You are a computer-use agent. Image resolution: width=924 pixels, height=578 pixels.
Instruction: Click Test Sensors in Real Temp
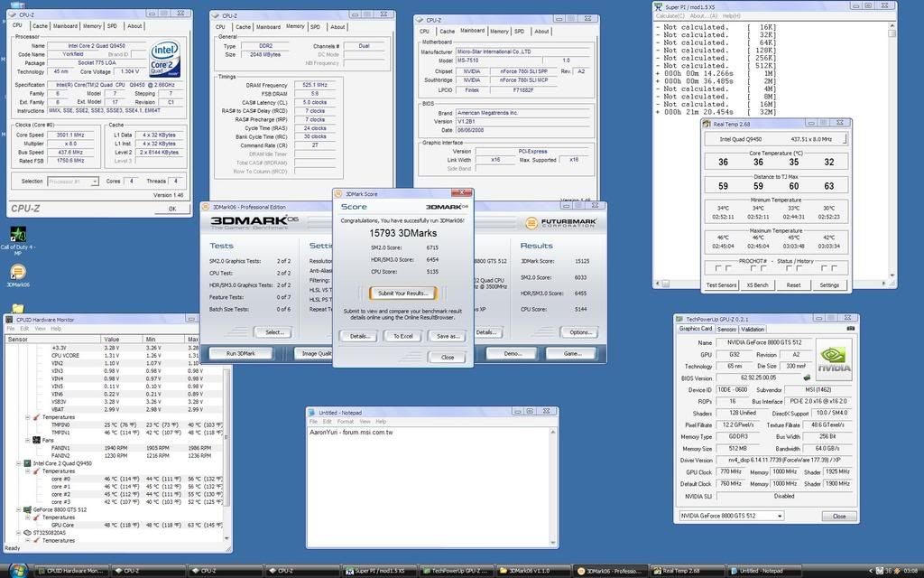(x=721, y=284)
